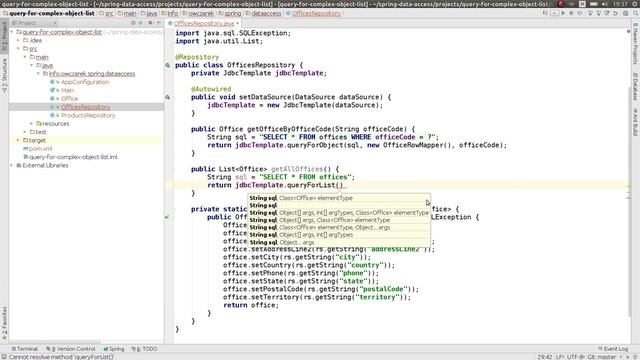Click the error indicator at top of editor gutter

point(628,31)
